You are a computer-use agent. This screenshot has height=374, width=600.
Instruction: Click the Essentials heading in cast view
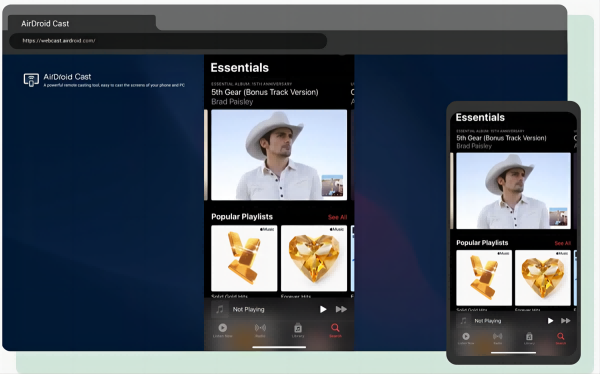240,68
